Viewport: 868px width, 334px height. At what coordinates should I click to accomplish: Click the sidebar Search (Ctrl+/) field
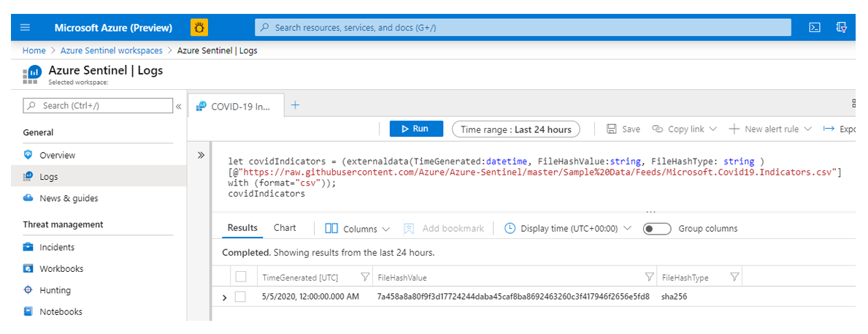point(97,105)
